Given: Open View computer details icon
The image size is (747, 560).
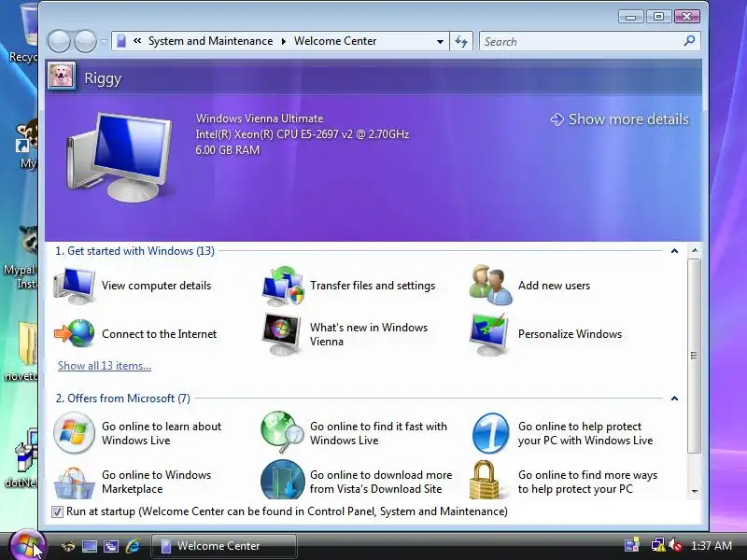Looking at the screenshot, I should pos(75,286).
